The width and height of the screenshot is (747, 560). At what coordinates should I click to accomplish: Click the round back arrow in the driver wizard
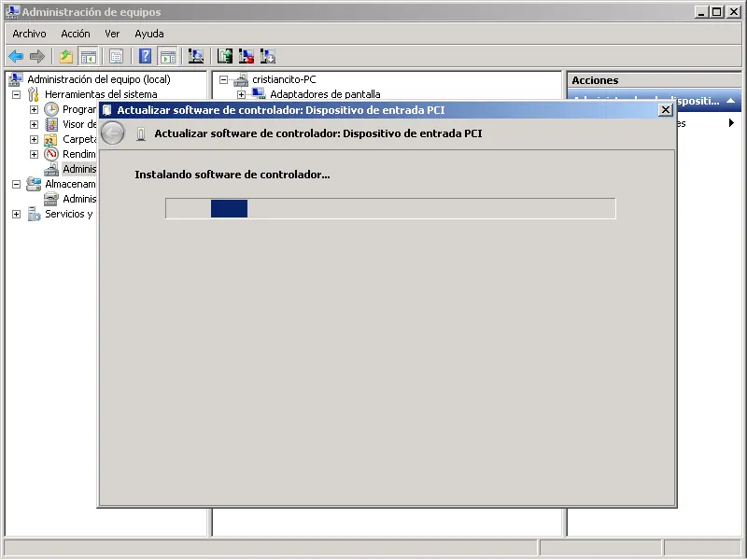(x=113, y=133)
